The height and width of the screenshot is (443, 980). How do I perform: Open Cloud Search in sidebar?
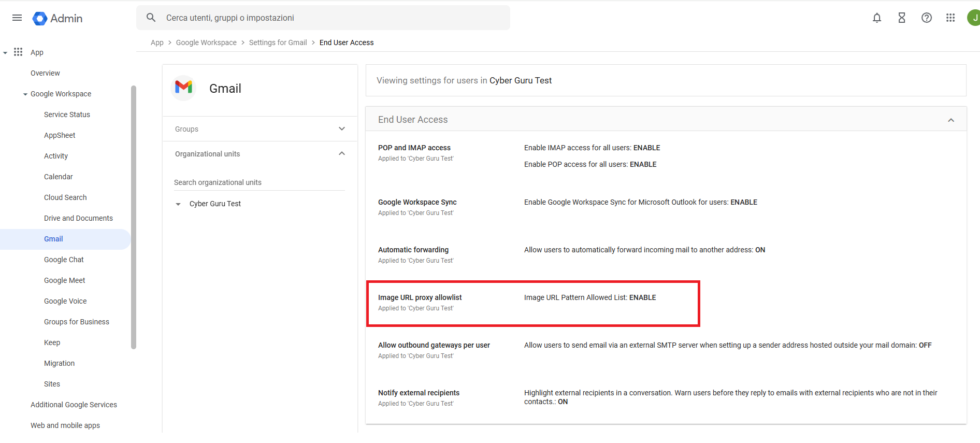65,197
